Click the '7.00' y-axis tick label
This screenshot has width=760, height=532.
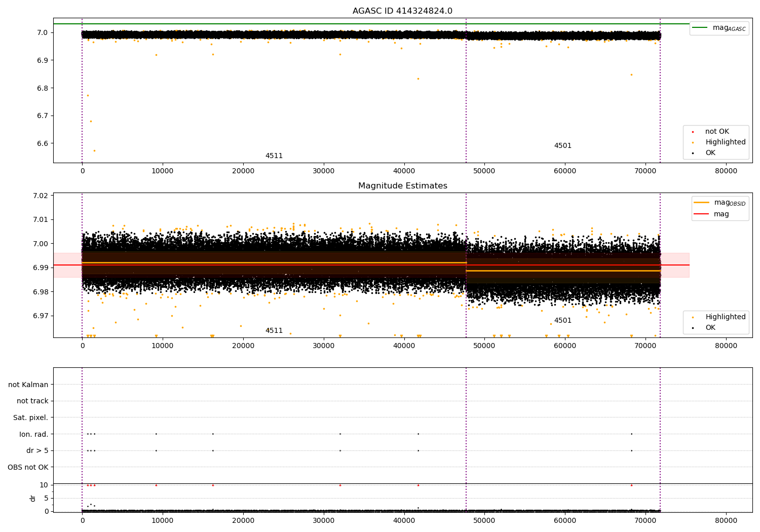(x=41, y=244)
